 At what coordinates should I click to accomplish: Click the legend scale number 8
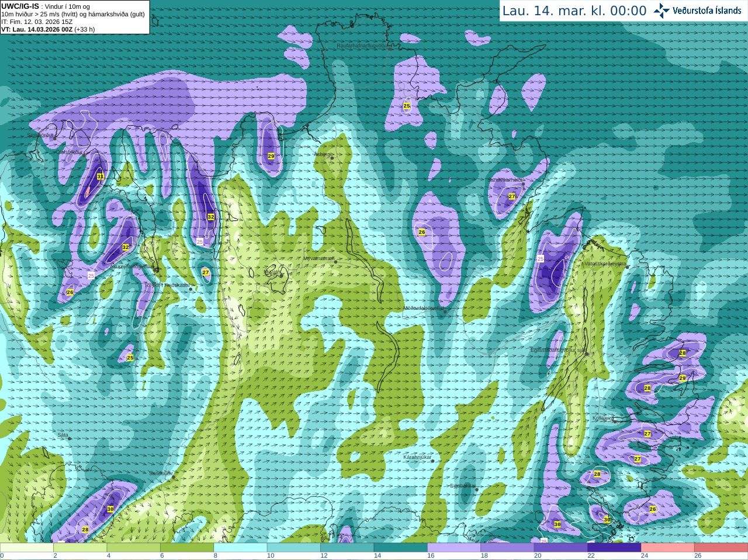click(216, 556)
